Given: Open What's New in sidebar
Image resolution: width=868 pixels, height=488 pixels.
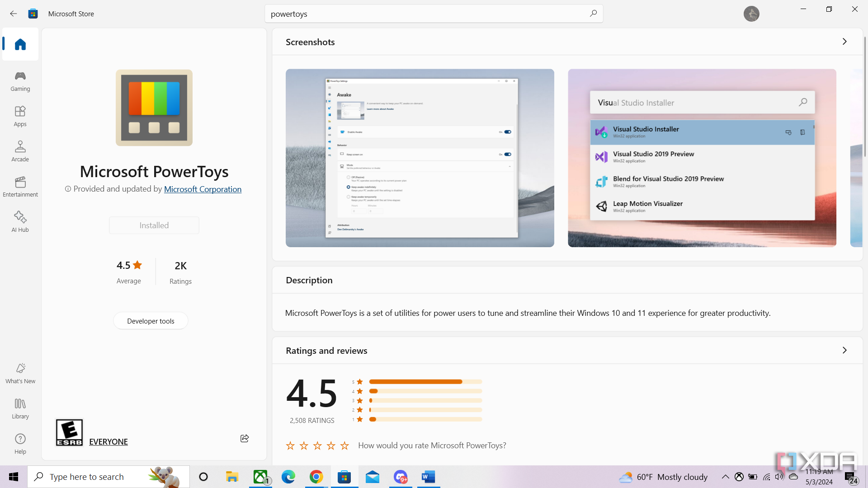Looking at the screenshot, I should point(20,374).
